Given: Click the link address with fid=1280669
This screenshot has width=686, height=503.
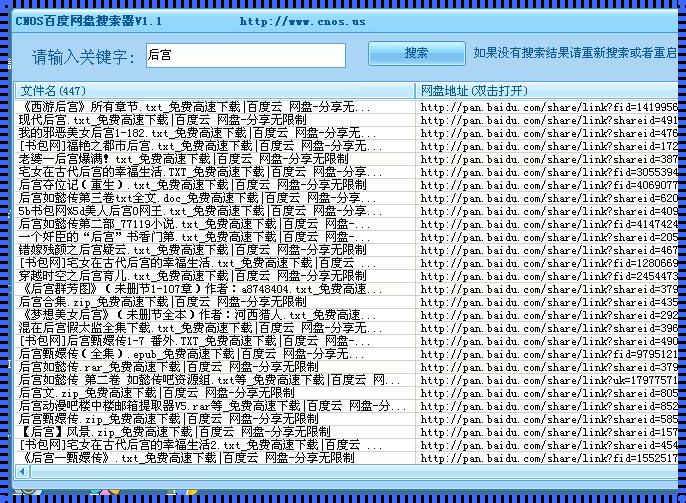Looking at the screenshot, I should (549, 263).
